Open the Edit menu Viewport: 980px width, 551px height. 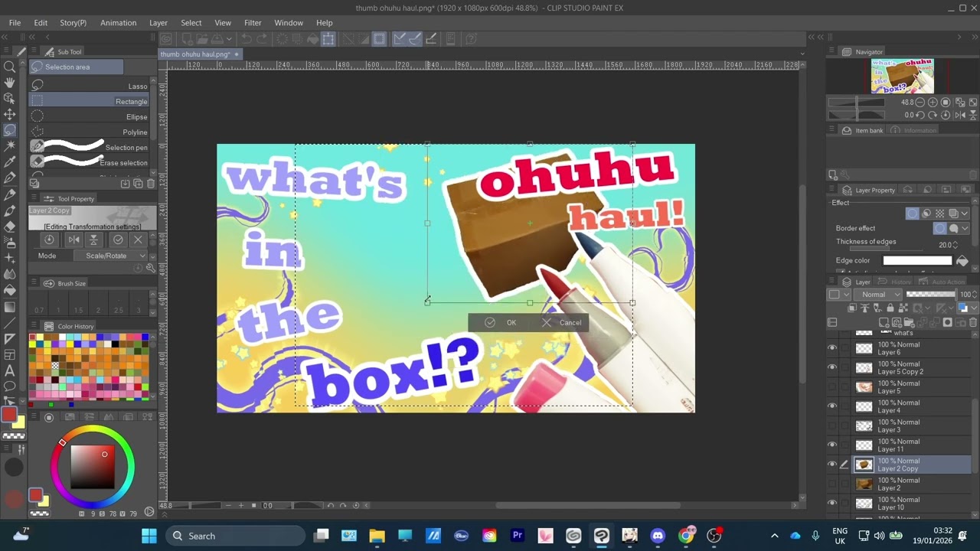pyautogui.click(x=41, y=22)
